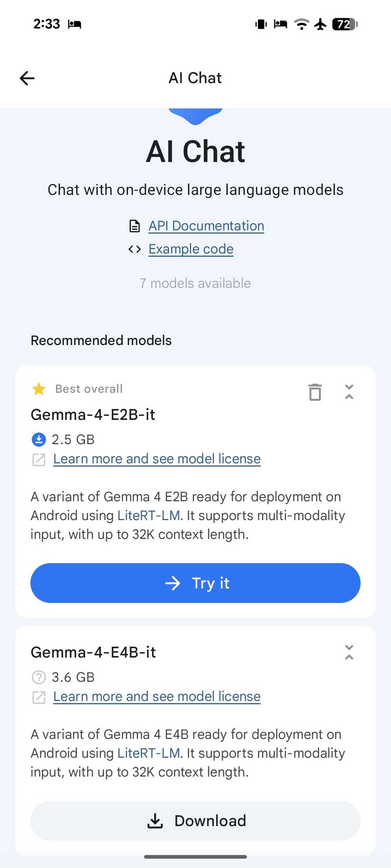Image resolution: width=391 pixels, height=868 pixels.
Task: Delete the Gemma-4-E2B-it model via trash icon
Action: click(314, 392)
